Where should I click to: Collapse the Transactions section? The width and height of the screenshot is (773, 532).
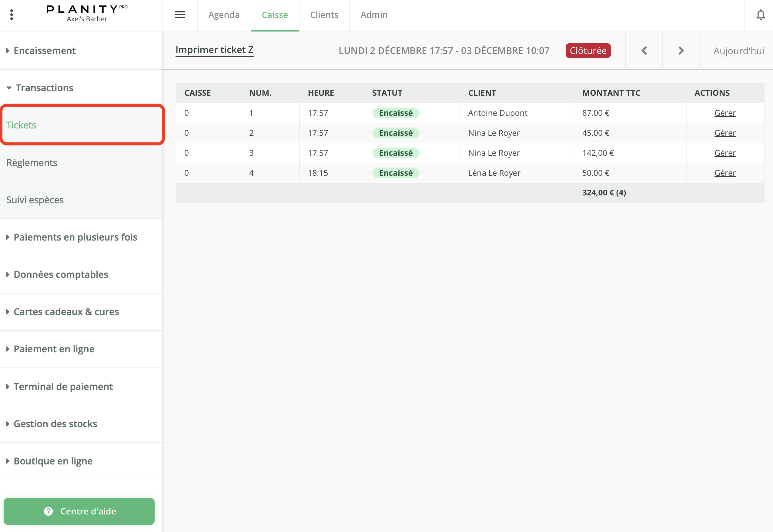coord(44,88)
